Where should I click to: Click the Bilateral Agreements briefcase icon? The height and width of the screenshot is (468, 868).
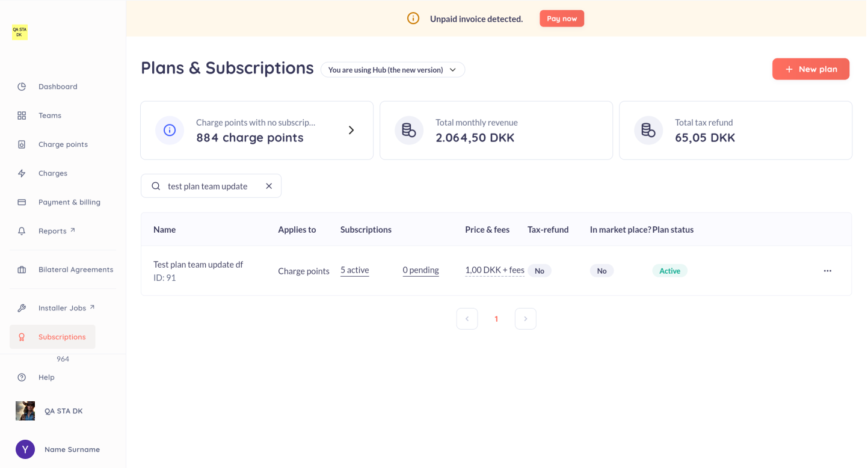(x=22, y=269)
